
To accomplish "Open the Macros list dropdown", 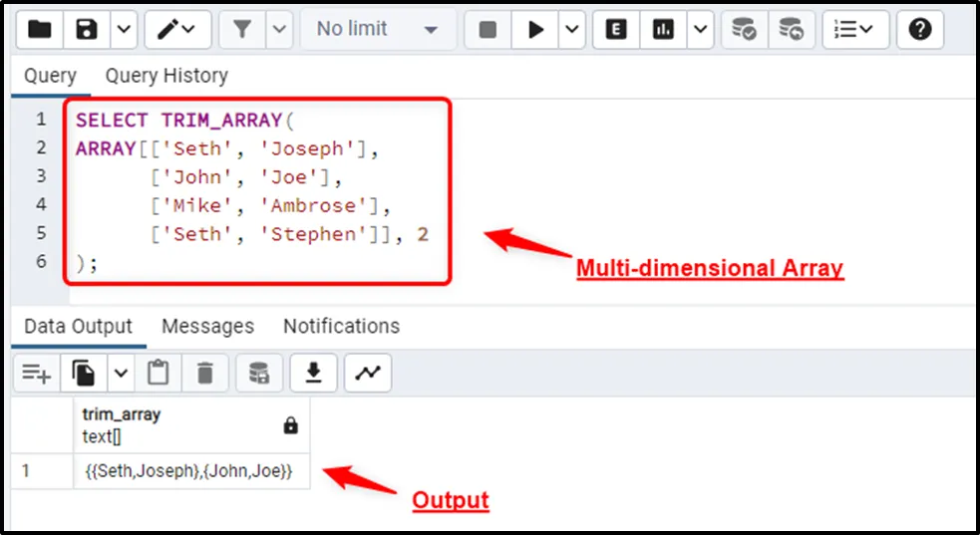I will 854,30.
